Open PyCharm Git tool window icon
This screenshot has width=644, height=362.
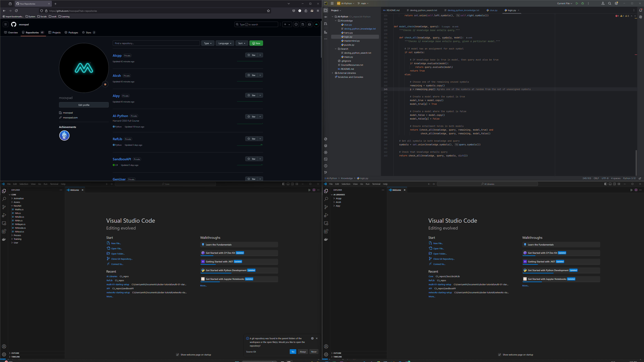(x=325, y=173)
